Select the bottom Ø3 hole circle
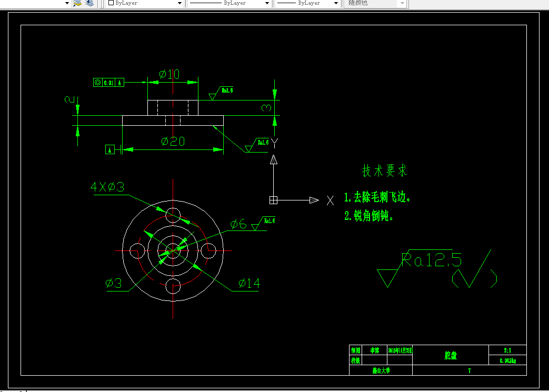549x392 pixels. click(173, 286)
